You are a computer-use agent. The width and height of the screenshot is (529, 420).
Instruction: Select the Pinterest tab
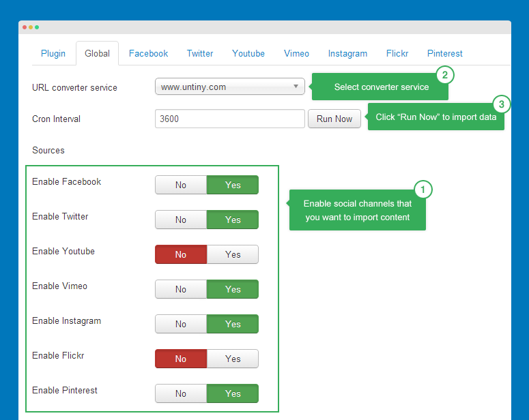[445, 53]
